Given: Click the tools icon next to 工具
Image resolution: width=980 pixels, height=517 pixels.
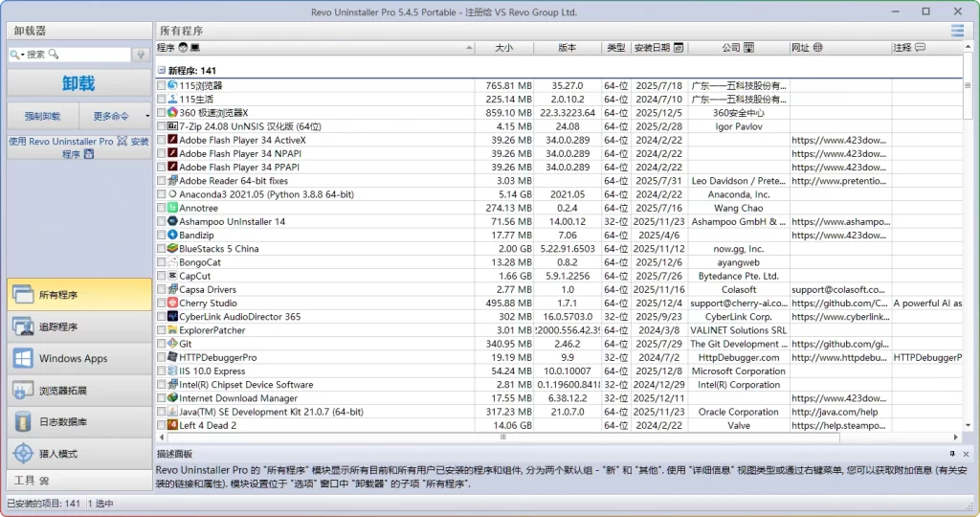Looking at the screenshot, I should 44,481.
